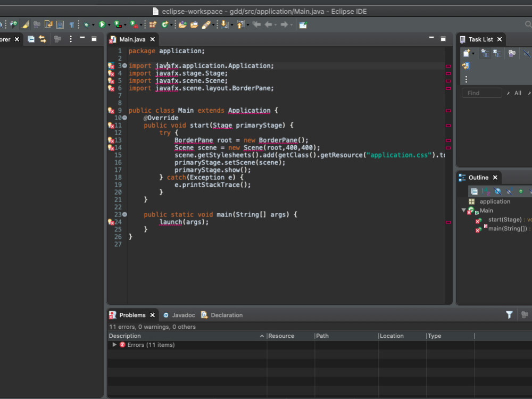Viewport: 532px width, 399px height.
Task: Synchronize Changed tasks in Task List
Action: click(x=466, y=66)
